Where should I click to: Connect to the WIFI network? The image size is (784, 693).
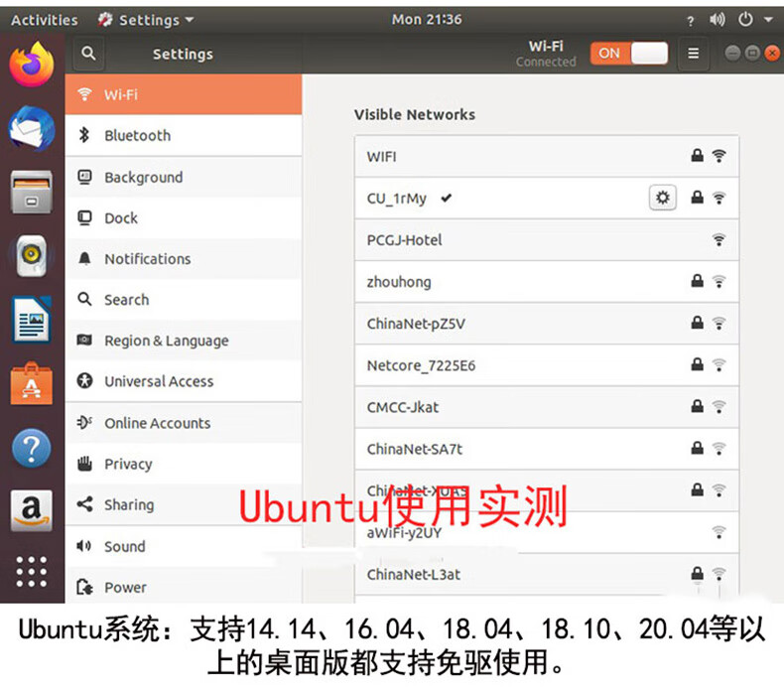[x=547, y=156]
